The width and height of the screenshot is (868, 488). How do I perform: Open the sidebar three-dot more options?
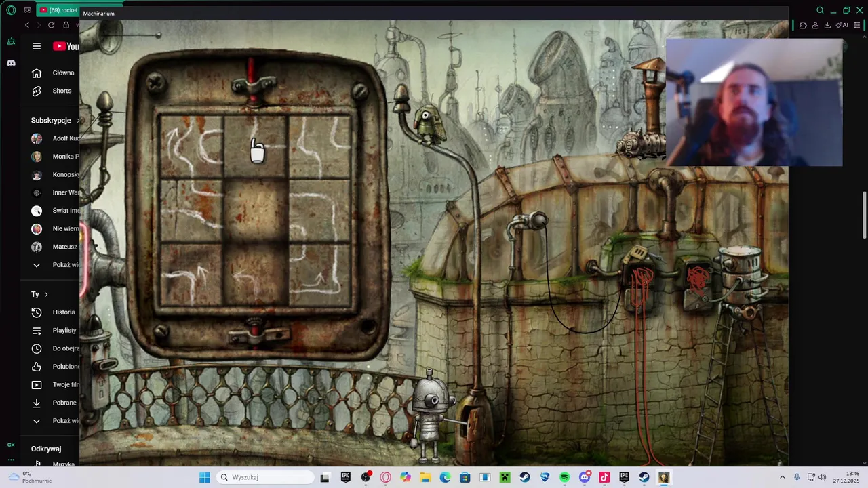point(11,460)
